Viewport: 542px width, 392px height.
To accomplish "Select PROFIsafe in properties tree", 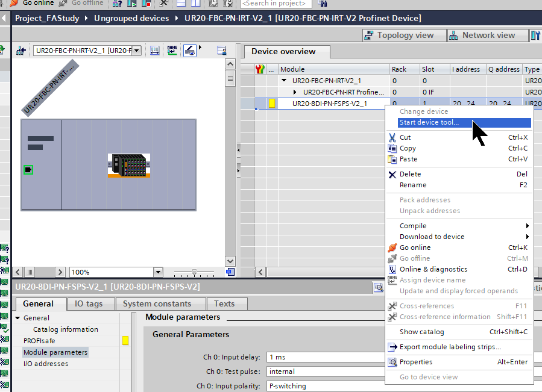I will point(39,341).
